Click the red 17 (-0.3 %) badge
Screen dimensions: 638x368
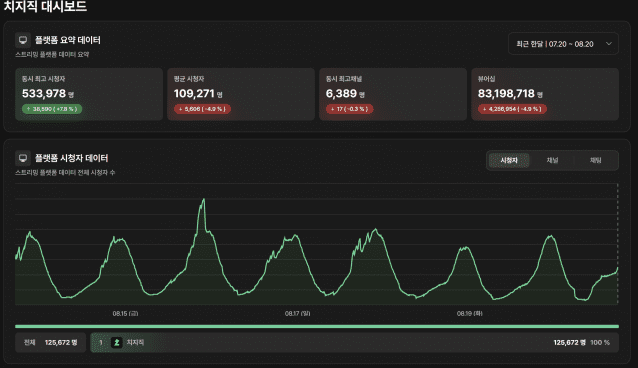pos(350,109)
